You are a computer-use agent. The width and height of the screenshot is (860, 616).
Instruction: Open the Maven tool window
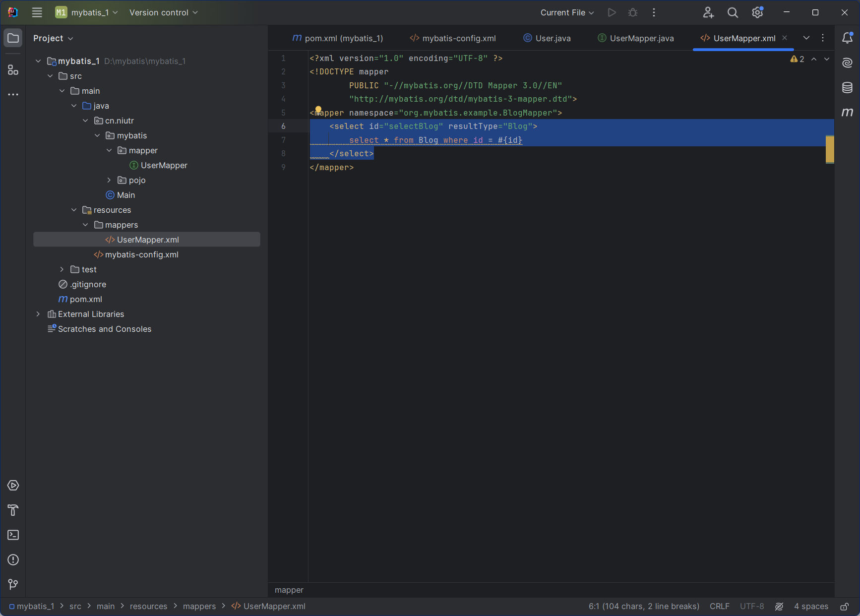[x=847, y=113]
